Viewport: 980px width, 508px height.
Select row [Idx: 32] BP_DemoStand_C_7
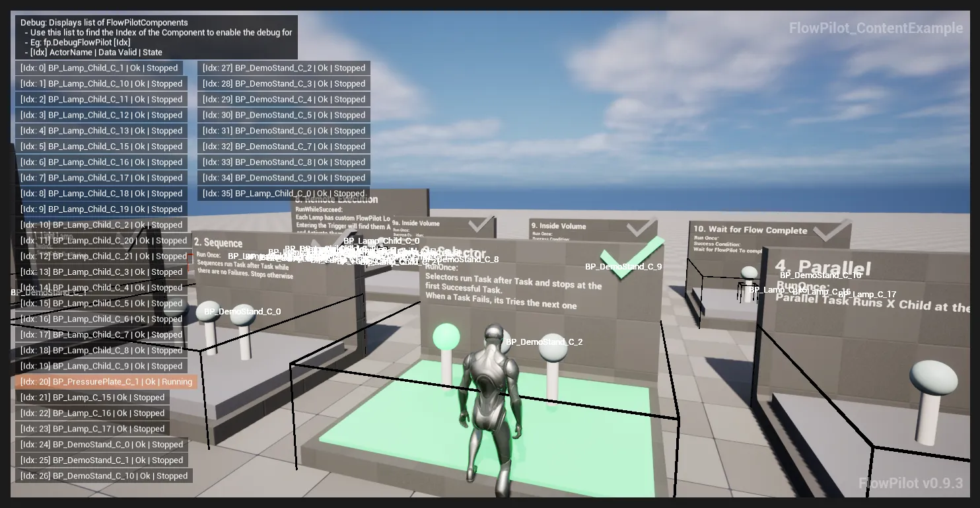(284, 147)
